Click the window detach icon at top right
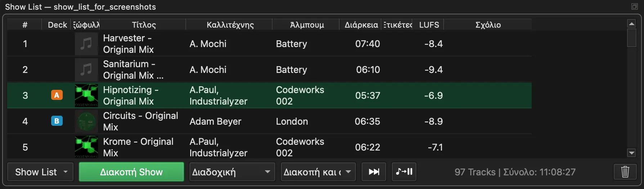The height and width of the screenshot is (189, 644). [635, 6]
